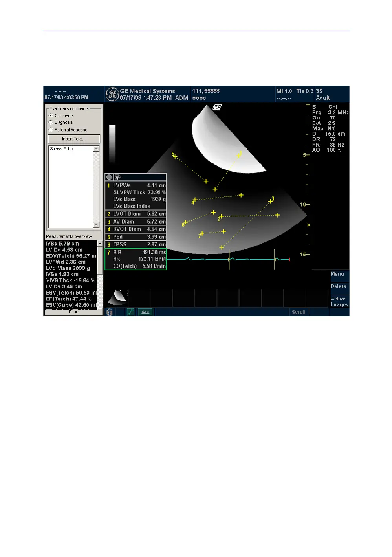Click the caliper cross near marker 5
This screenshot has height=557, width=392.
tap(175, 156)
